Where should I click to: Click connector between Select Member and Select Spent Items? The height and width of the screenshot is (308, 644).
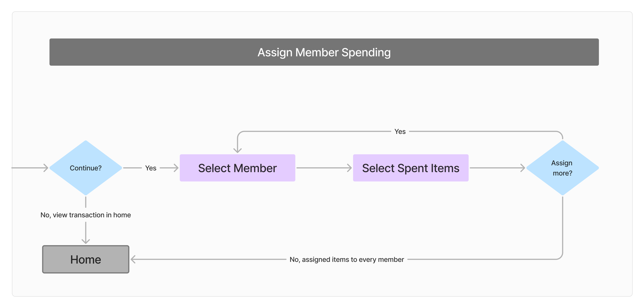[x=324, y=168]
